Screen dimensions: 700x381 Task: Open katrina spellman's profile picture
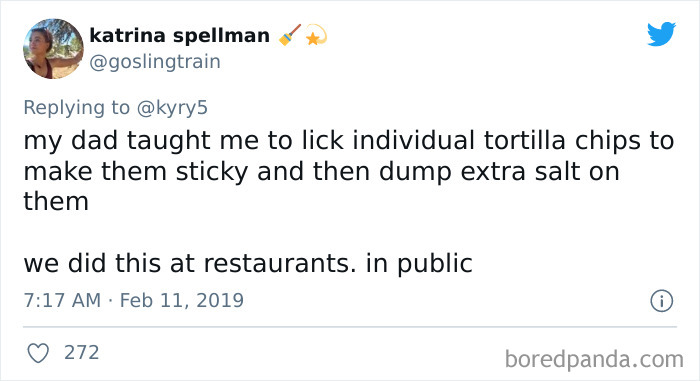(x=53, y=49)
